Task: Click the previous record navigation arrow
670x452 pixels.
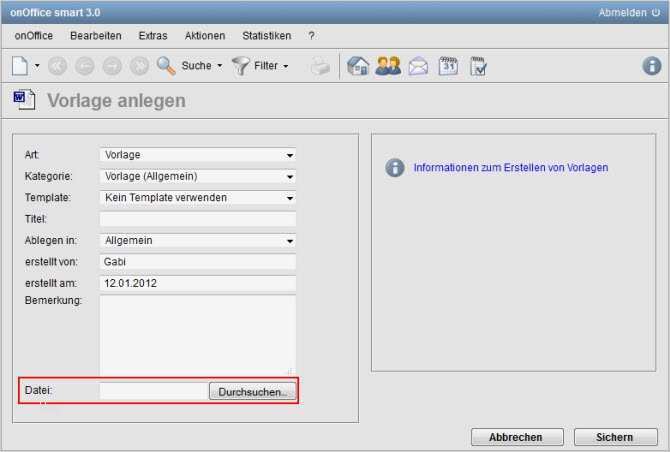Action: 85,66
